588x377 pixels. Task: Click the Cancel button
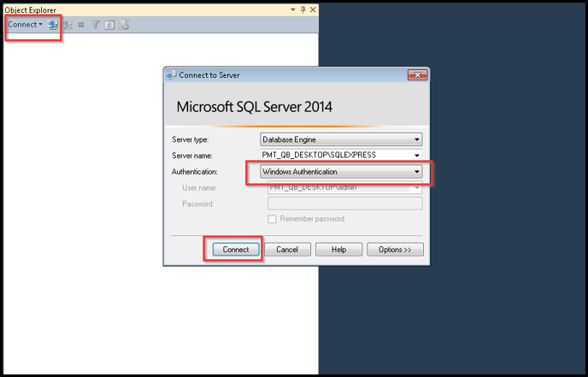[x=287, y=250]
